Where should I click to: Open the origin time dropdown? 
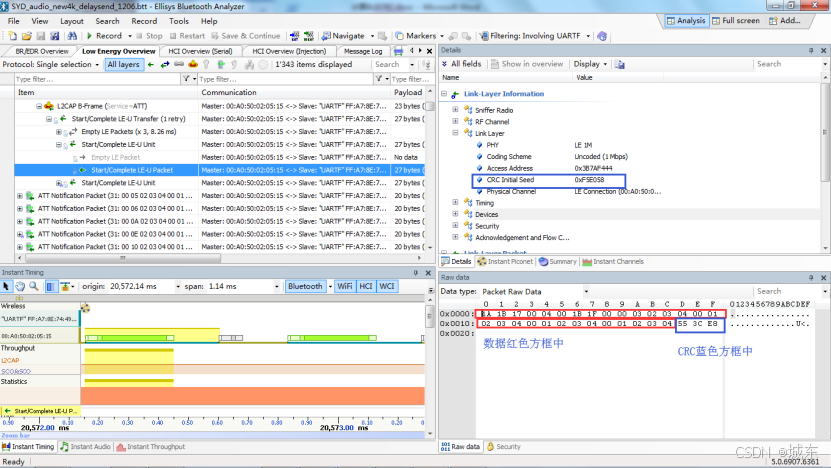click(178, 286)
